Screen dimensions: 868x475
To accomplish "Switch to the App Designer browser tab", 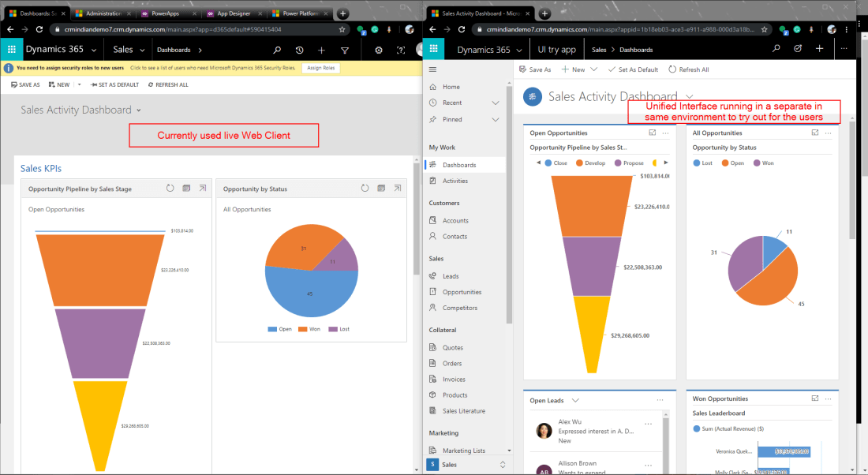I will pyautogui.click(x=234, y=13).
